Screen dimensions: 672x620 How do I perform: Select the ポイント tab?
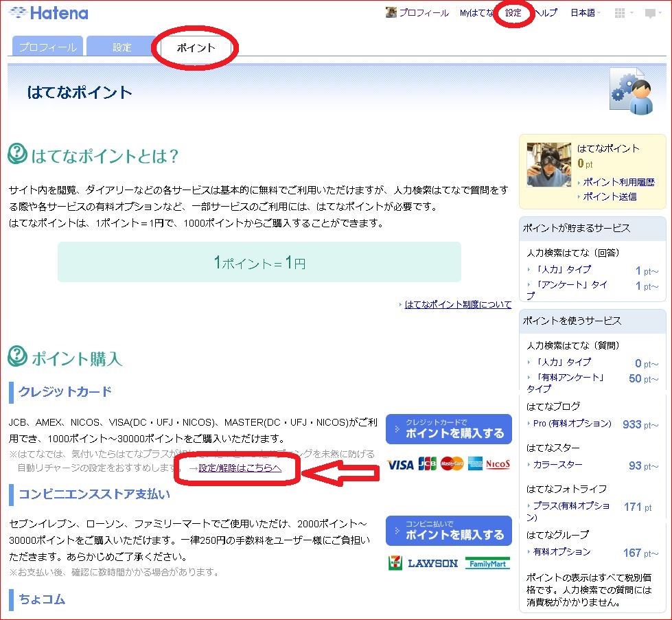[196, 47]
